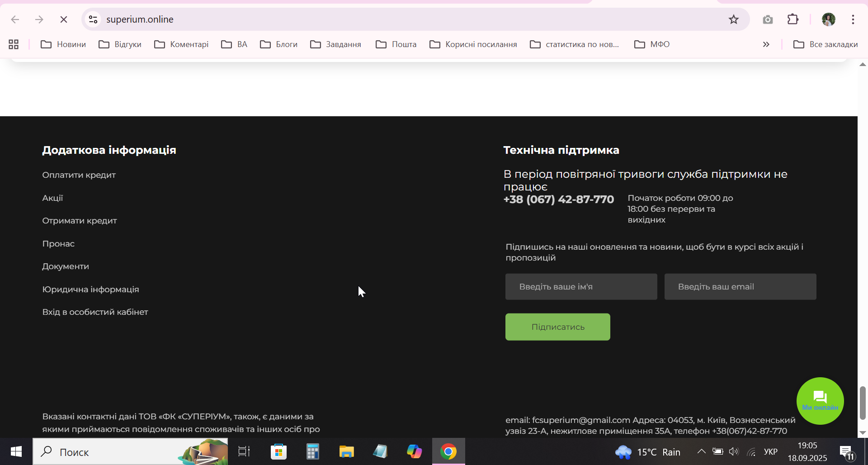This screenshot has height=465, width=868.
Task: Click the browser forward arrow
Action: [39, 19]
